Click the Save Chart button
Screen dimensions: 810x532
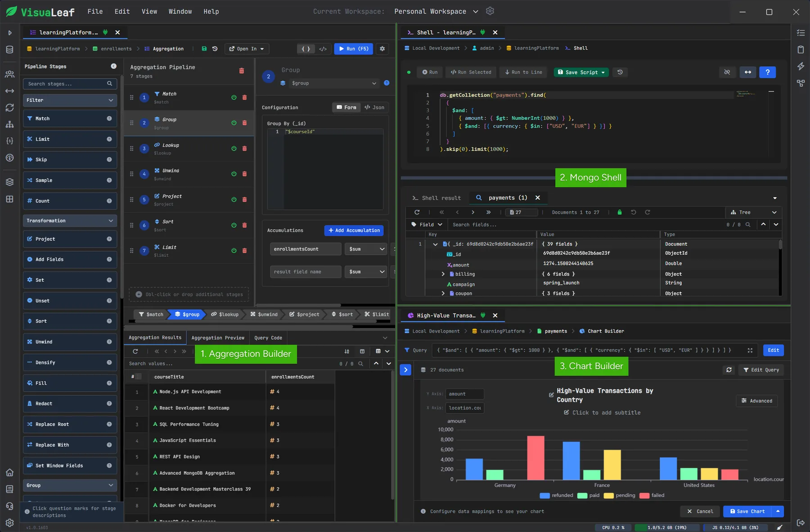tap(747, 511)
